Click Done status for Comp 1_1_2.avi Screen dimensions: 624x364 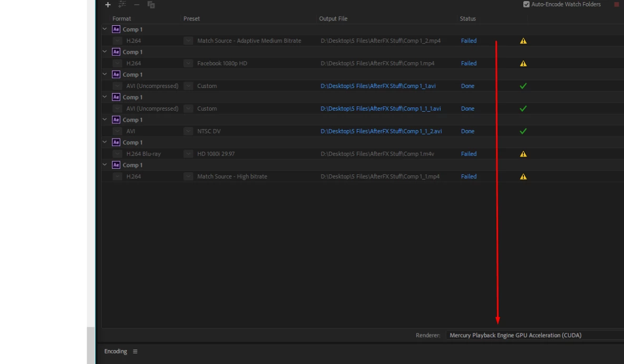point(467,131)
